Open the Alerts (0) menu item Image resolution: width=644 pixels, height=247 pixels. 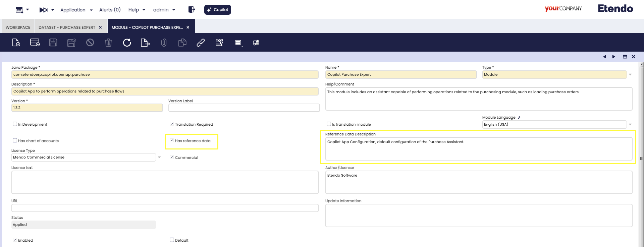[x=110, y=10]
